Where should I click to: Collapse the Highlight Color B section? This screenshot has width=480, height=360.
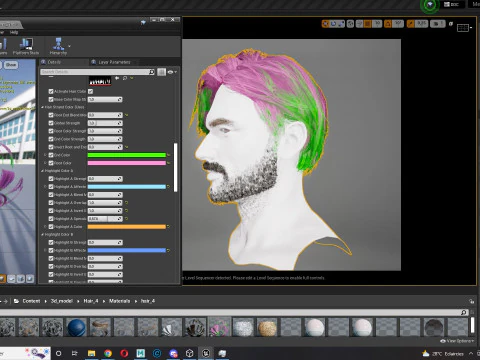click(42, 235)
